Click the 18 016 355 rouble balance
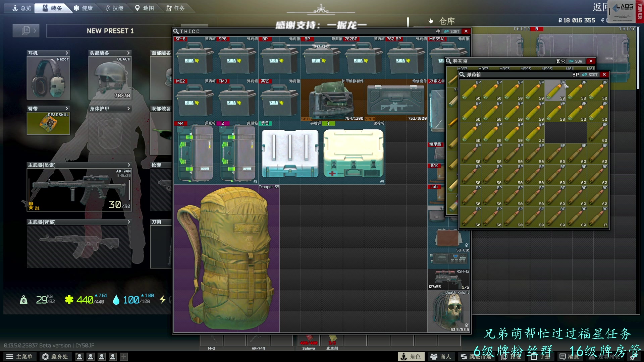644x362 pixels. tap(577, 20)
